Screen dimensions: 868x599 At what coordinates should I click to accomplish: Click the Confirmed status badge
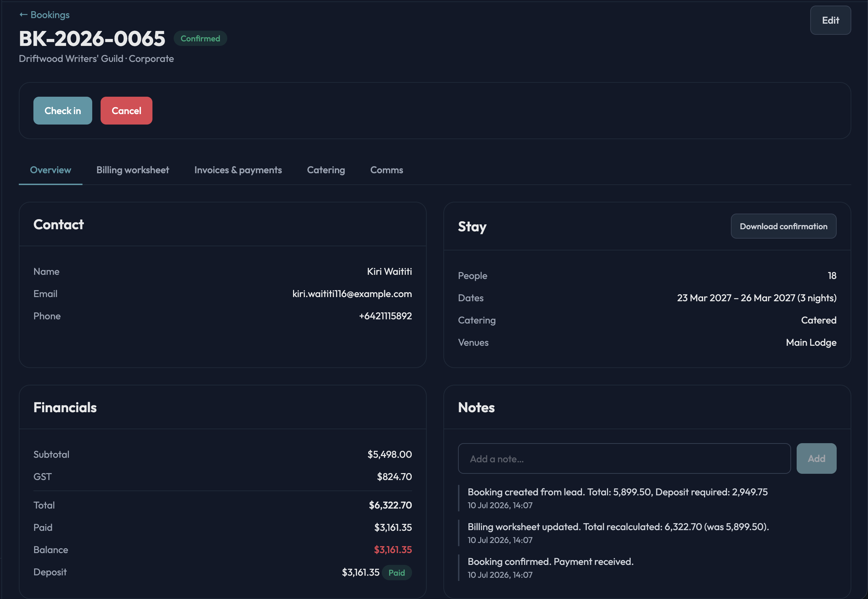coord(200,38)
